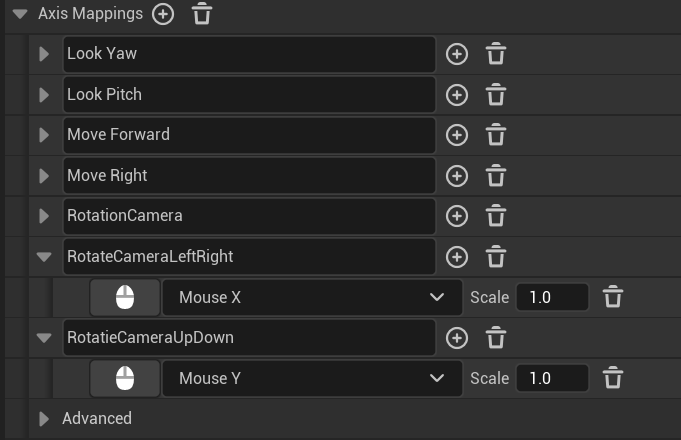Add a key to Move Forward
This screenshot has height=440, width=681.
(x=457, y=135)
